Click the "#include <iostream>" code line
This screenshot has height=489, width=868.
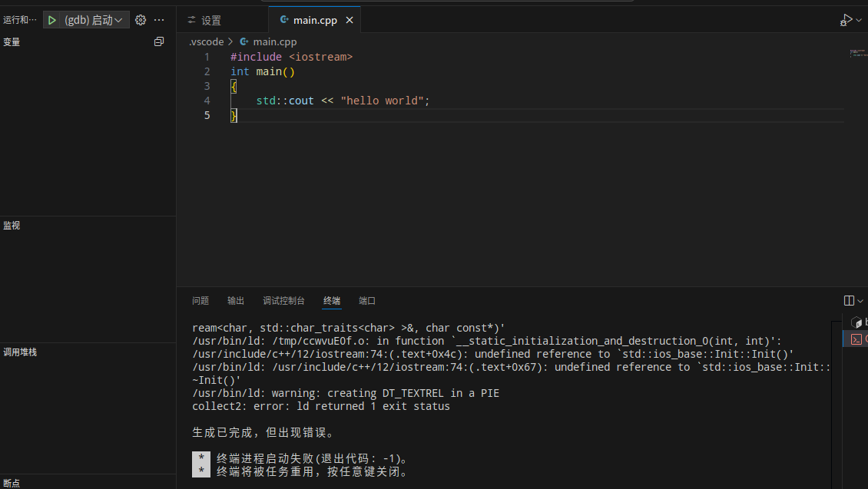point(291,57)
